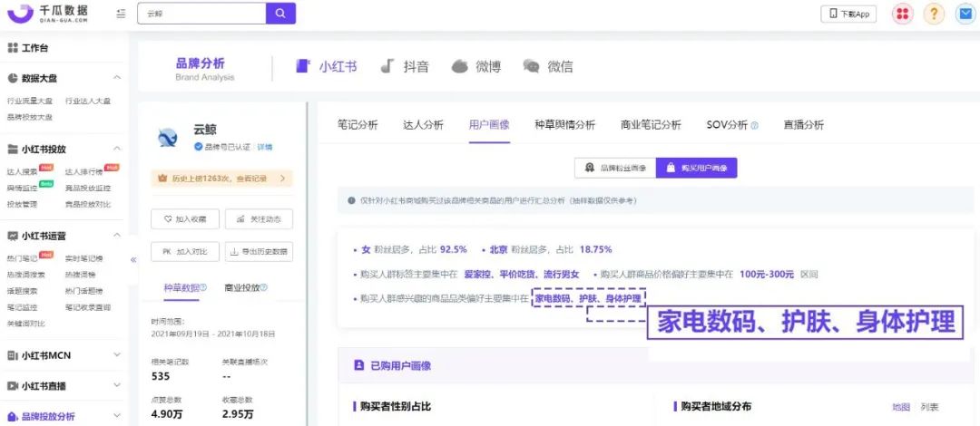Open 投放管理 in sidebar

point(23,204)
